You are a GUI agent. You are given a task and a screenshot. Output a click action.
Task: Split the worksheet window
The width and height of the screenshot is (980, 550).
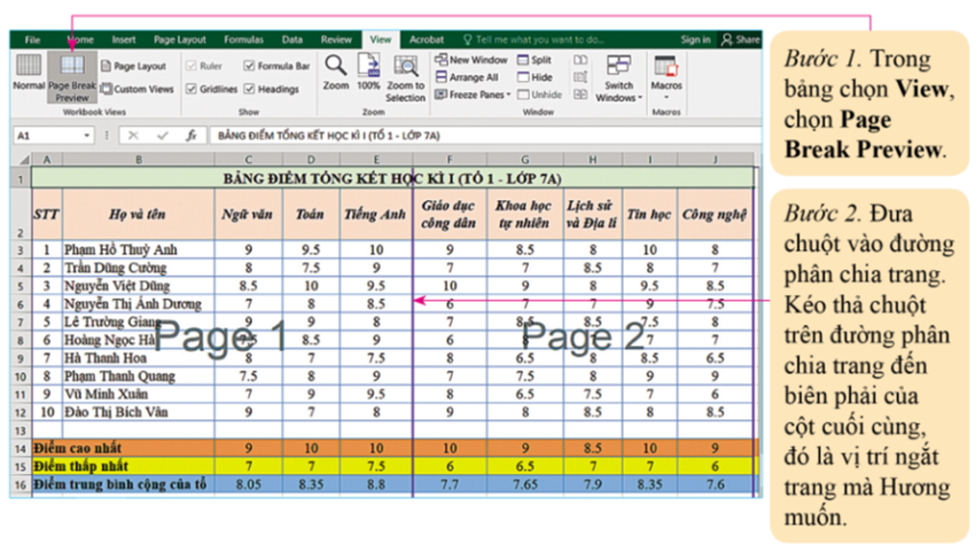click(535, 60)
